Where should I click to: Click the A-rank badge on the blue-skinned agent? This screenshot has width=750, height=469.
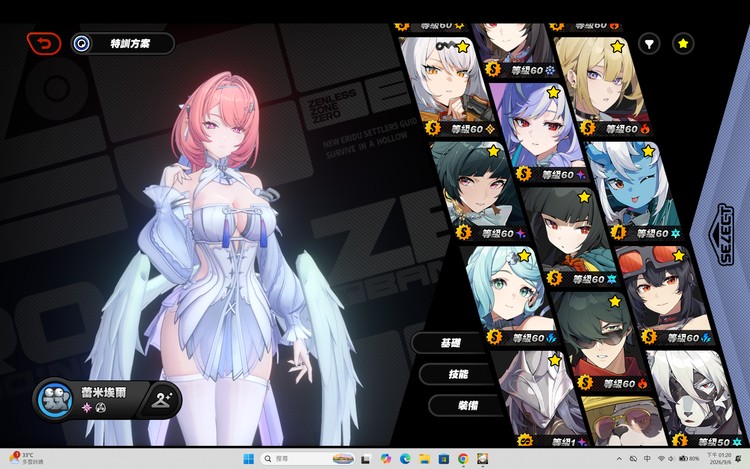coord(618,233)
